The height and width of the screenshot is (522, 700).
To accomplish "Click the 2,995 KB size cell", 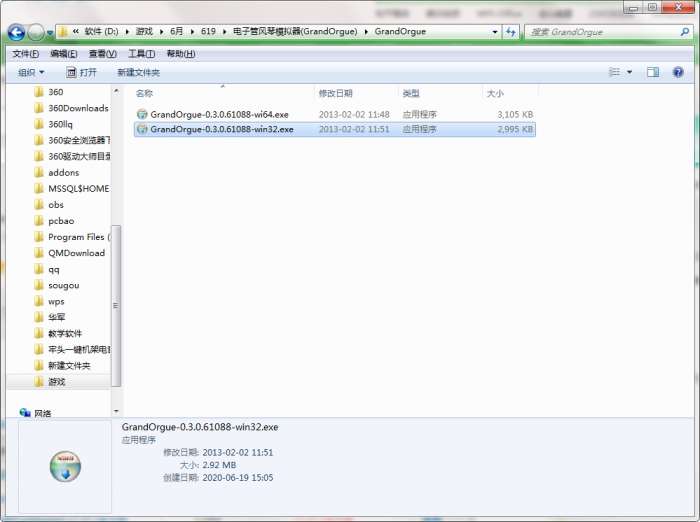I will pos(515,129).
